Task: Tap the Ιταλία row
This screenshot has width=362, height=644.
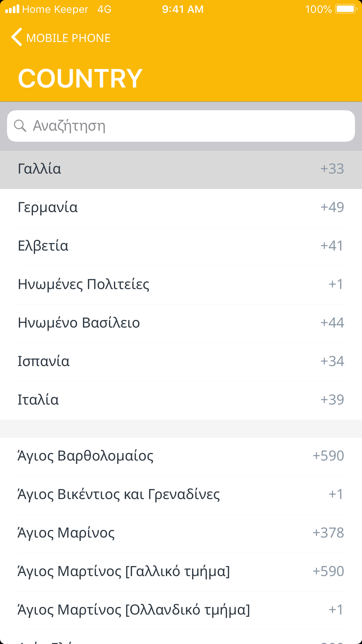Action: (38, 400)
